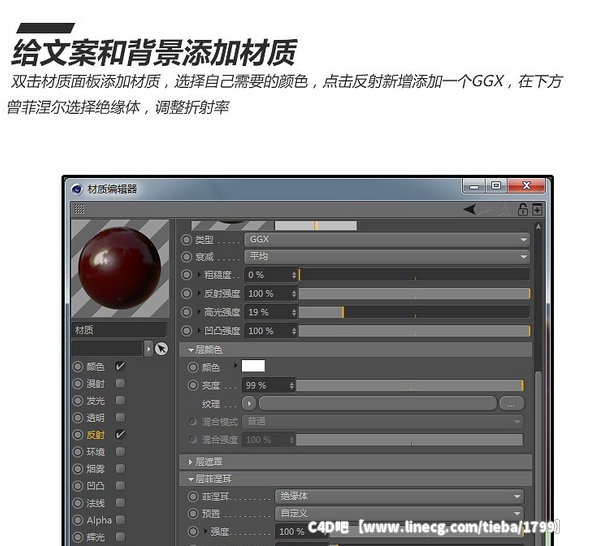Click the ellipsis button right of texture field
594x546 pixels.
[511, 404]
